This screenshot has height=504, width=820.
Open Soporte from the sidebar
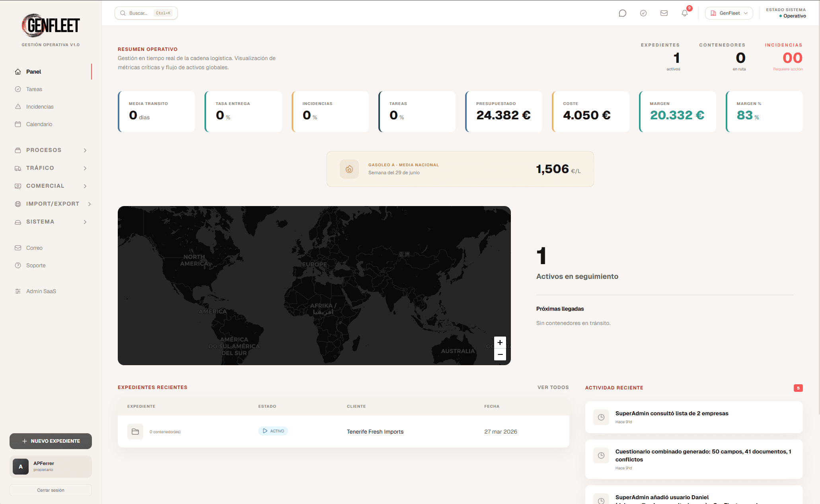[51, 265]
